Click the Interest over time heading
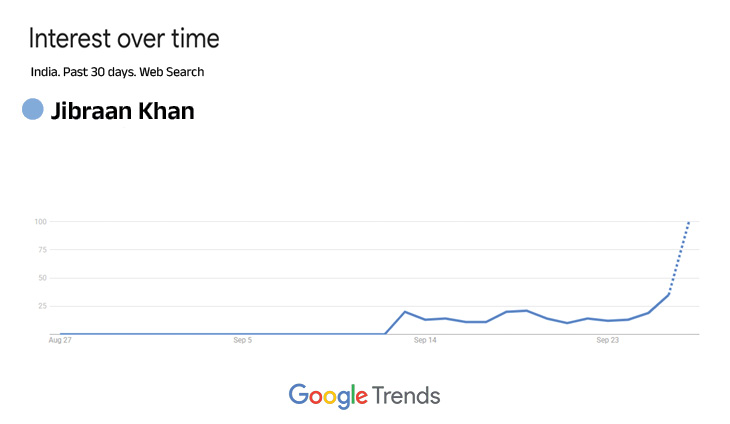This screenshot has width=730, height=424. point(124,40)
